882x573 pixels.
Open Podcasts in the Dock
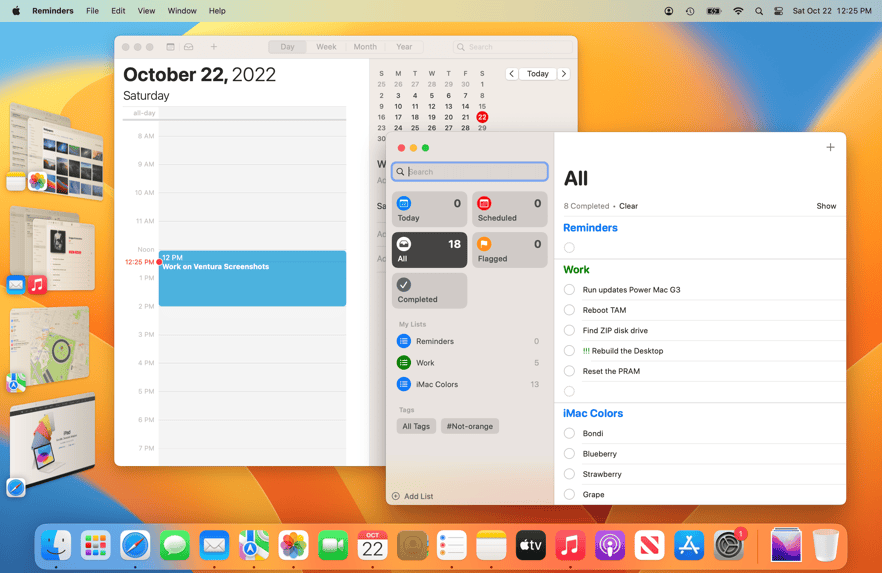(x=610, y=545)
